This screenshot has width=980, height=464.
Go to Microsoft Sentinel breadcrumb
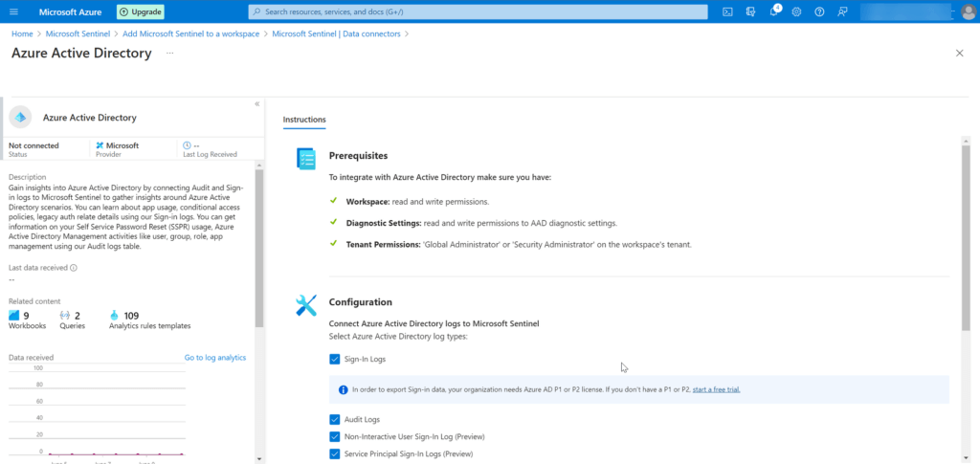pos(78,33)
